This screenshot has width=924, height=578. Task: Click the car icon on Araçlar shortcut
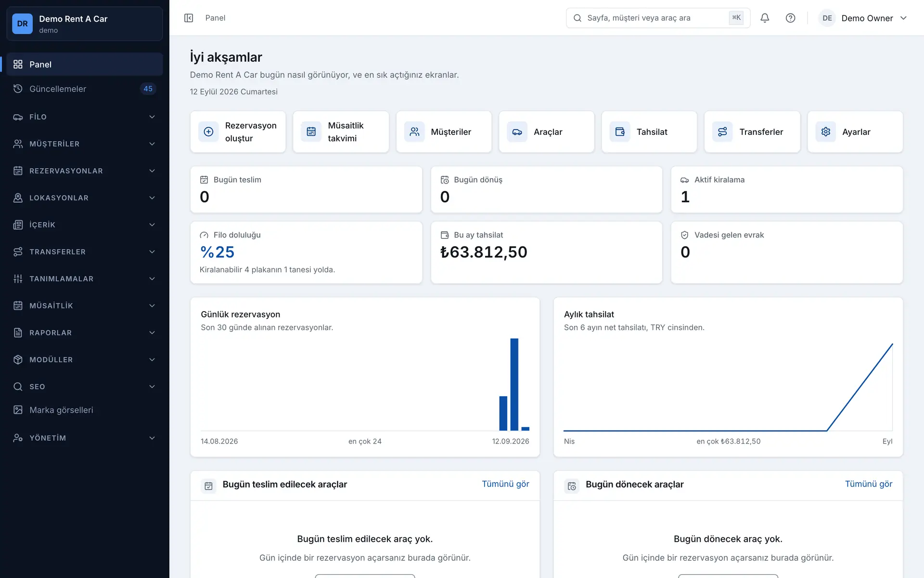517,132
